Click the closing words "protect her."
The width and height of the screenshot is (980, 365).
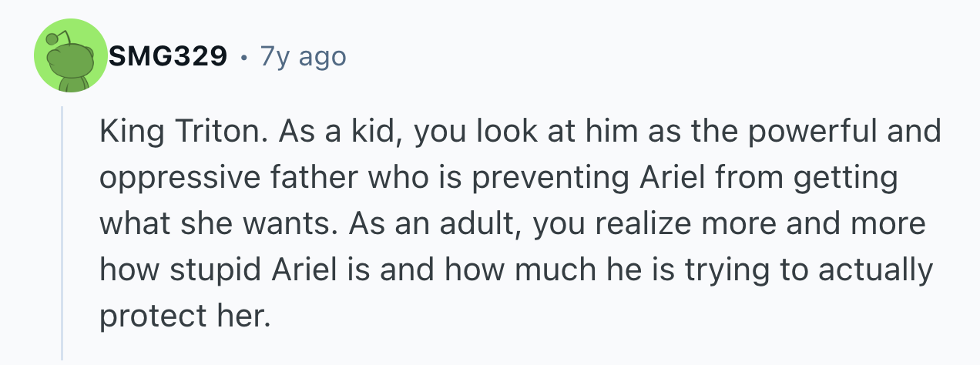186,316
